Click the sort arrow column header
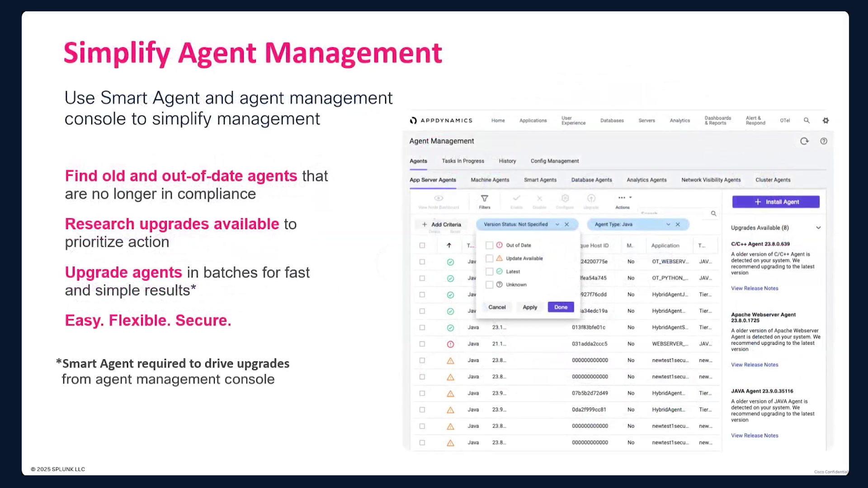868x488 pixels. click(x=449, y=245)
